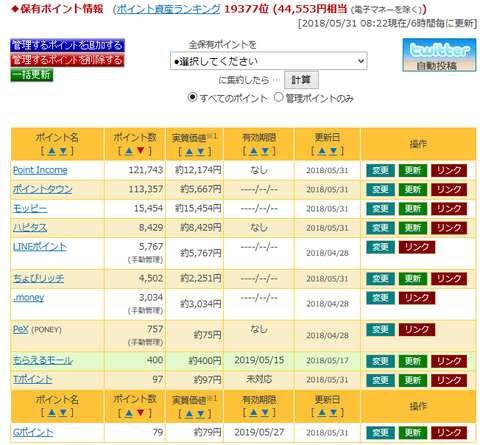The width and height of the screenshot is (480, 445).
Task: Open the LINEポイント link
Action: coord(40,247)
